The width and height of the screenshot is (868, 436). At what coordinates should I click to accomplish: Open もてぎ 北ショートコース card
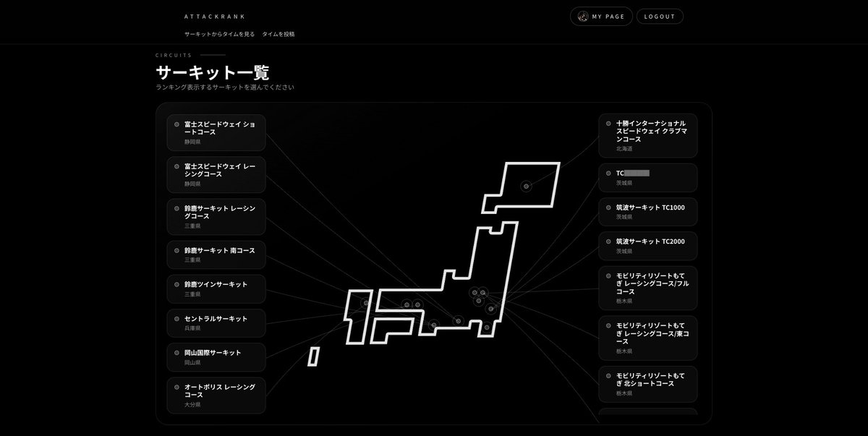tap(648, 384)
